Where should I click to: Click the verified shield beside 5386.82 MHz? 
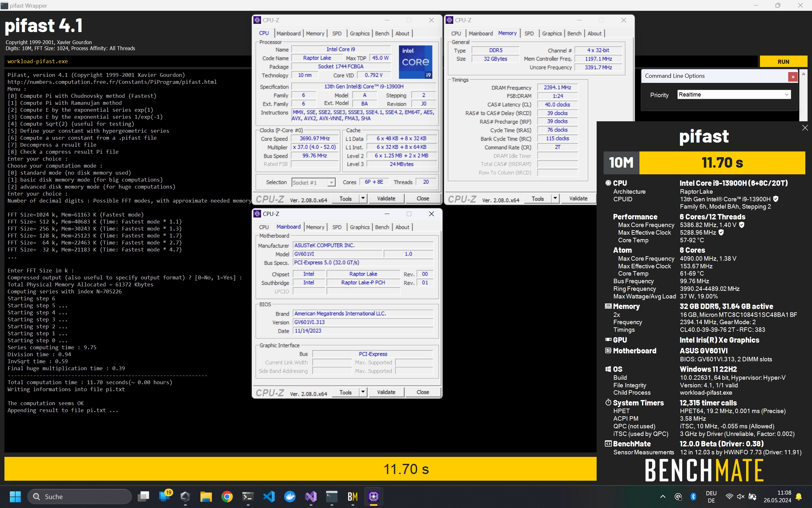742,225
